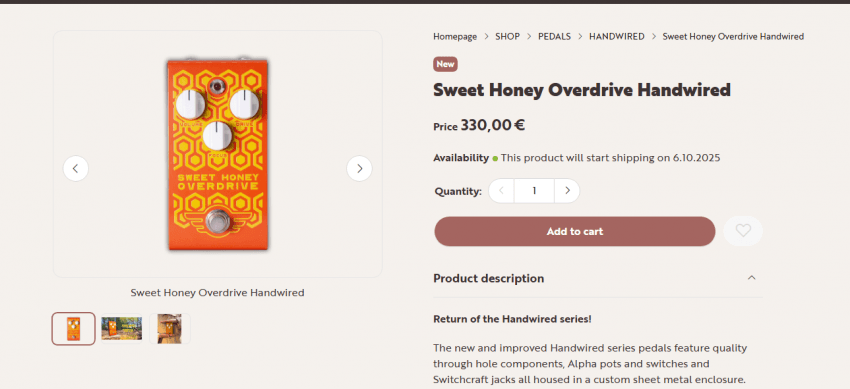Image resolution: width=850 pixels, height=389 pixels.
Task: Open PEDALS breadcrumb category
Action: pyautogui.click(x=555, y=36)
